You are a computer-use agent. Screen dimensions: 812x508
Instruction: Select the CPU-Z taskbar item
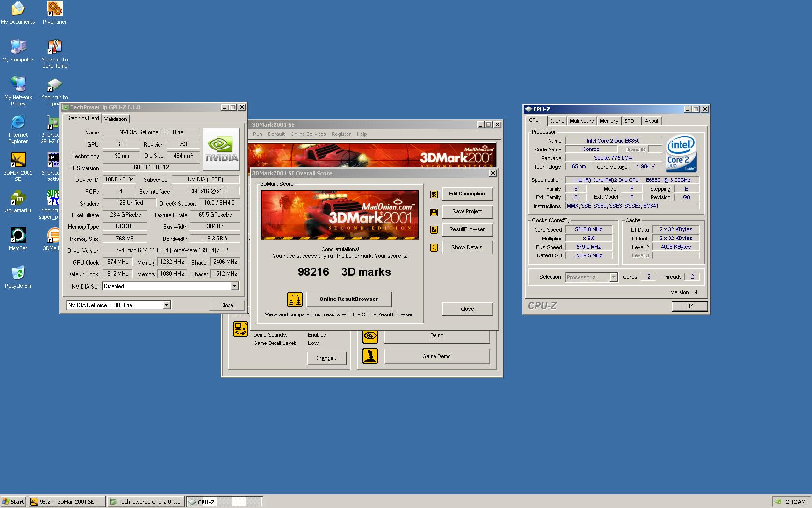tap(225, 502)
